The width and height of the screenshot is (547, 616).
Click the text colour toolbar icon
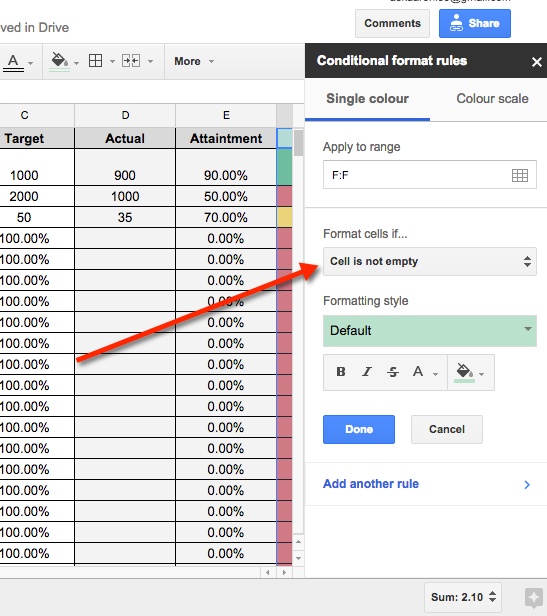click(x=13, y=62)
